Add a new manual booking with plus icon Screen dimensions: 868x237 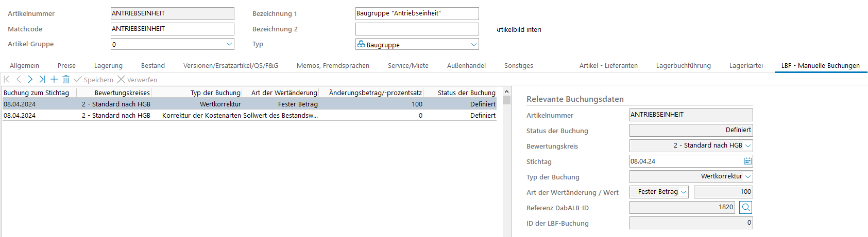pyautogui.click(x=54, y=79)
